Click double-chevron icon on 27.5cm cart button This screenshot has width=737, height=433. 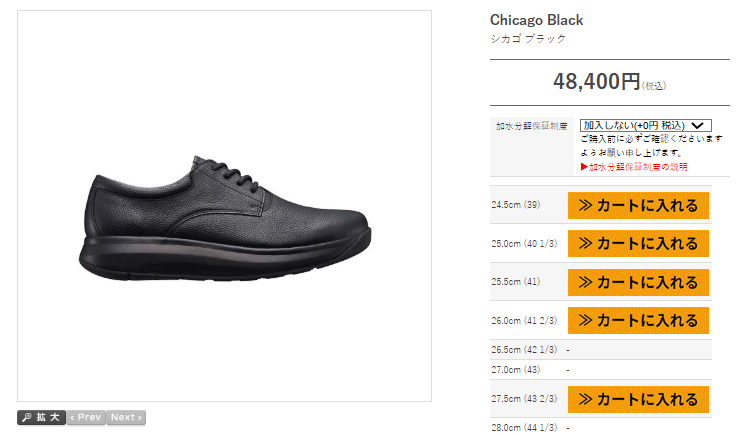pos(585,400)
